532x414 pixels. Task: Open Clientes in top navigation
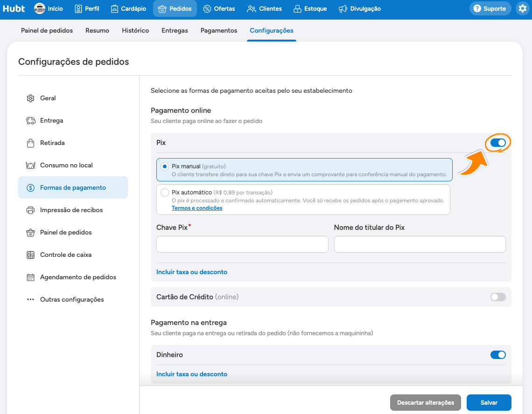[264, 9]
